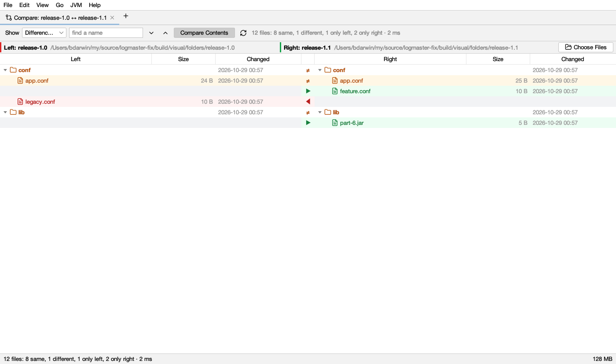The height and width of the screenshot is (364, 616).
Task: Click the left pane Changed column header
Action: (258, 59)
